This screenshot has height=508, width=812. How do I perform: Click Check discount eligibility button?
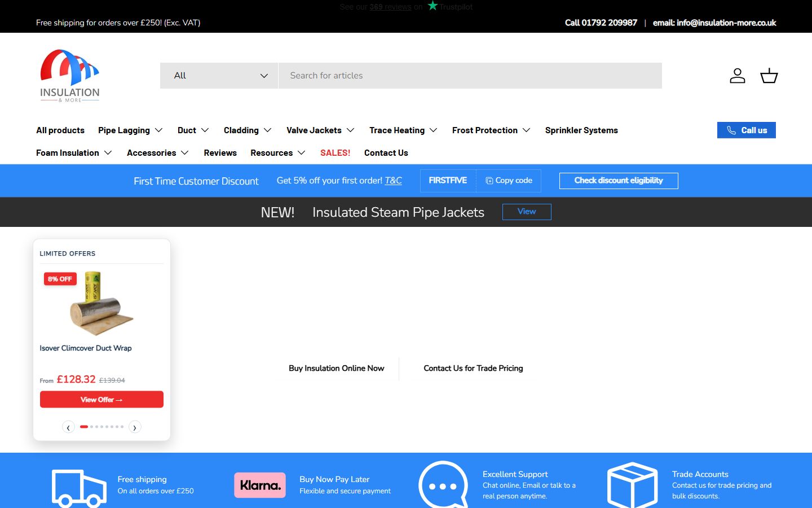pos(619,181)
